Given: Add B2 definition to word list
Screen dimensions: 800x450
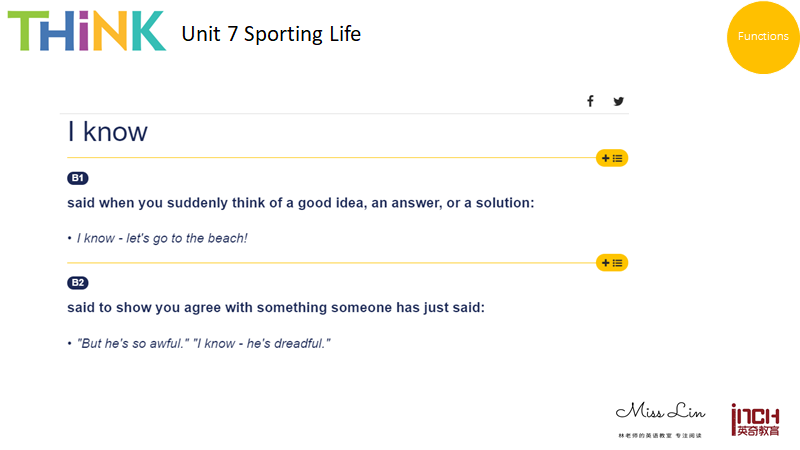Looking at the screenshot, I should pos(612,263).
